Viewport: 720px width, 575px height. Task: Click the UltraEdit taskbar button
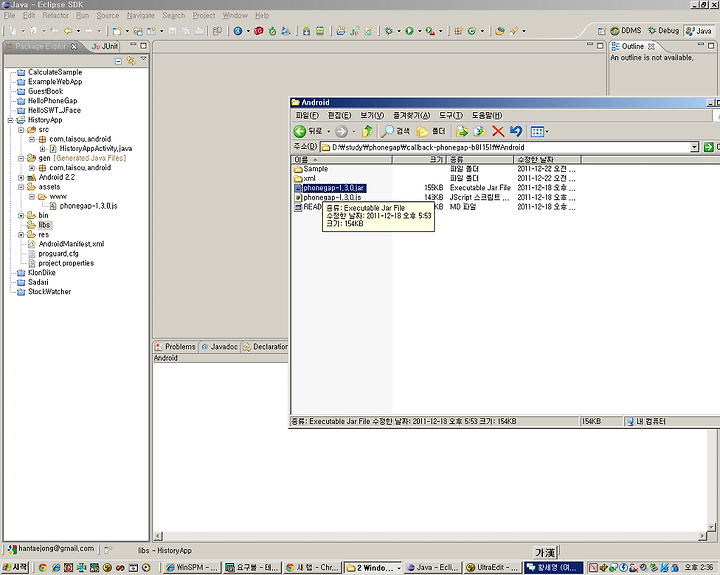(492, 568)
